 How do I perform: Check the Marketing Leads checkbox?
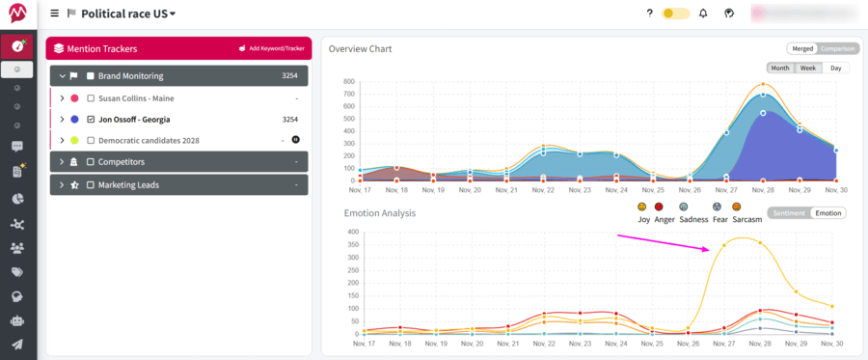91,185
